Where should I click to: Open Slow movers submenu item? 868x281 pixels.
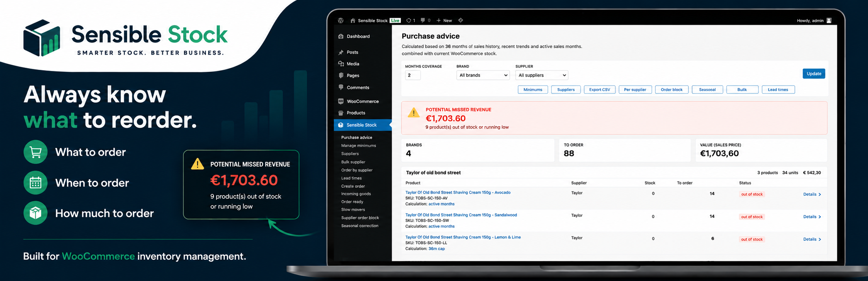(353, 210)
